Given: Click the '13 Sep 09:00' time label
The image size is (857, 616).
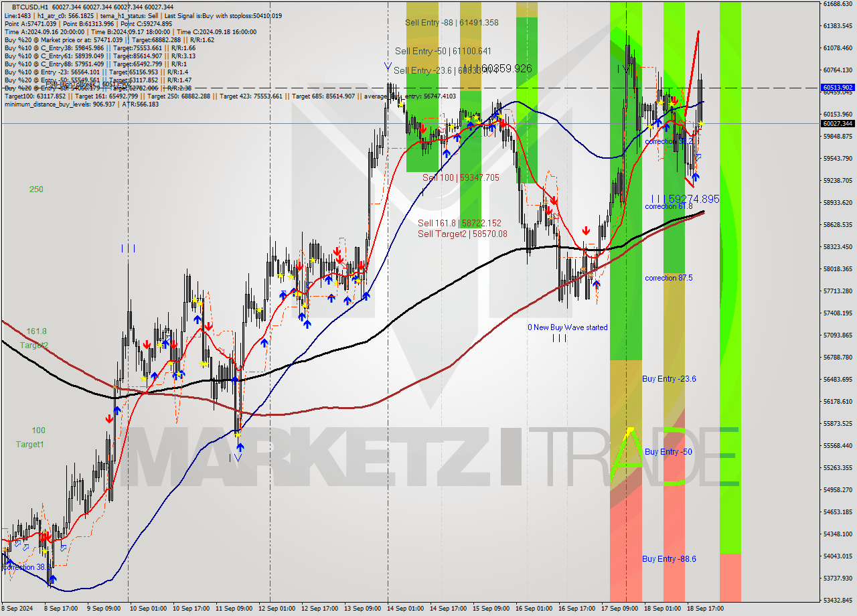Looking at the screenshot, I should coord(362,609).
